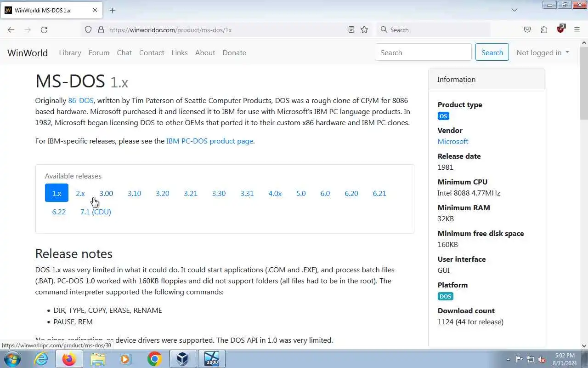Launch Google Chrome from the taskbar
Screen dimensions: 588x368
click(x=155, y=359)
